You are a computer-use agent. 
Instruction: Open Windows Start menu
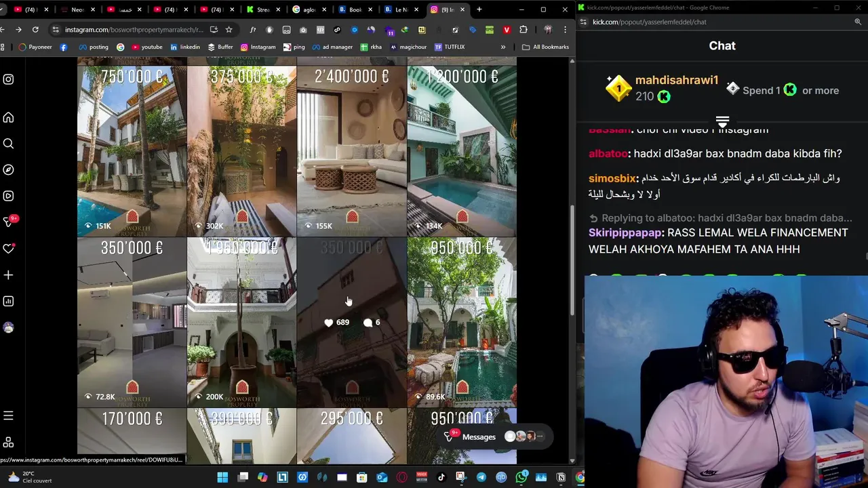click(222, 477)
